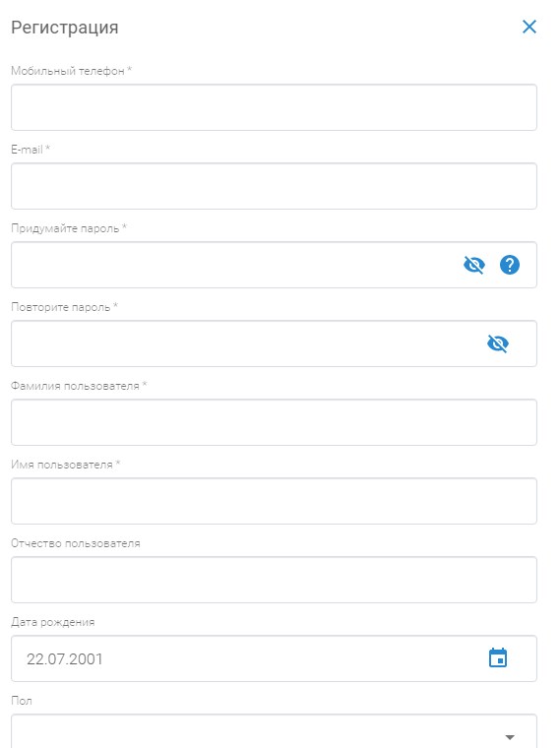Open the password requirements help icon

click(x=510, y=265)
